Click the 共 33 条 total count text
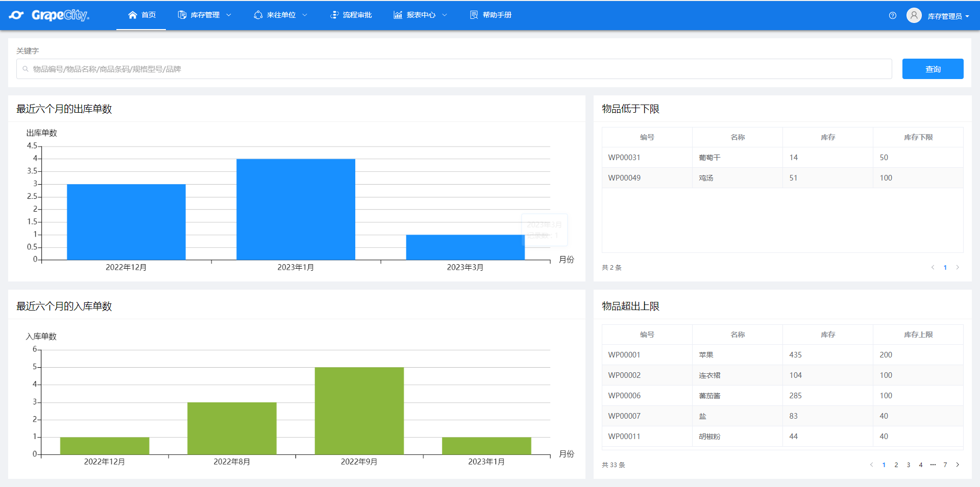980x487 pixels. coord(614,465)
